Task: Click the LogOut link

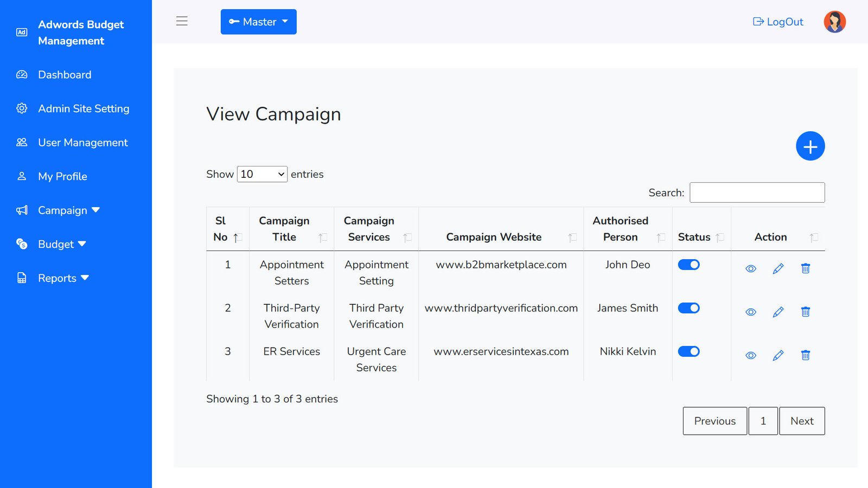Action: click(x=778, y=22)
